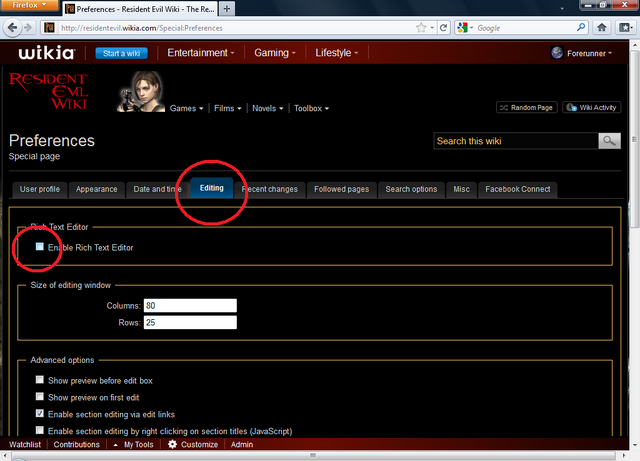
Task: Open the Toolbox navigation dropdown
Action: point(311,108)
